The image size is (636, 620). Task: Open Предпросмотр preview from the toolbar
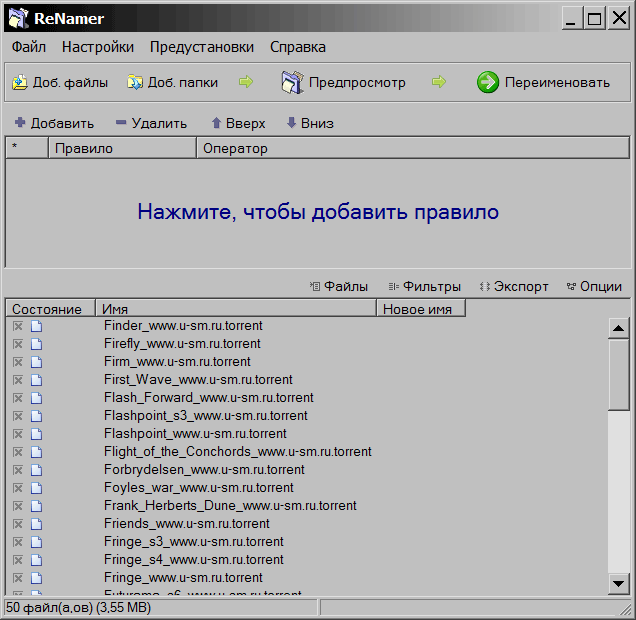coord(343,83)
